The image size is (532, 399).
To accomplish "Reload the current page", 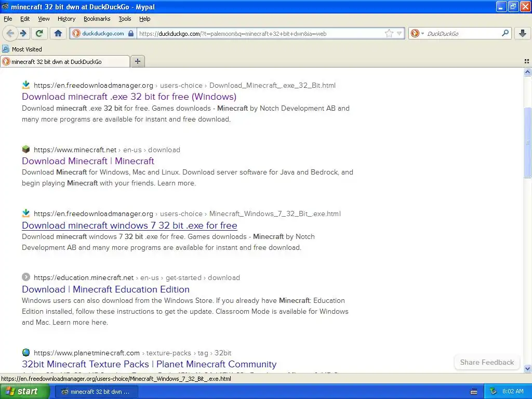I will coord(39,33).
